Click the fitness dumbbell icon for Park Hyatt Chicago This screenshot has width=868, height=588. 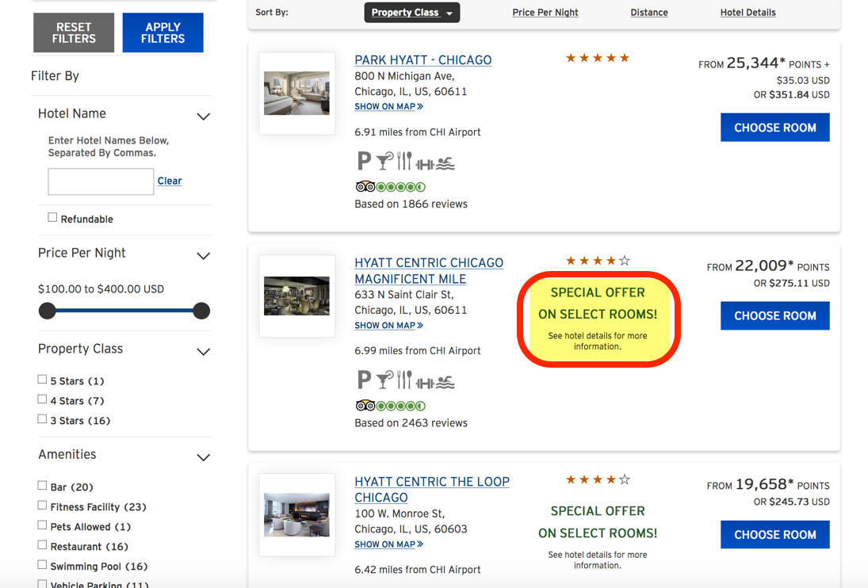click(x=425, y=164)
